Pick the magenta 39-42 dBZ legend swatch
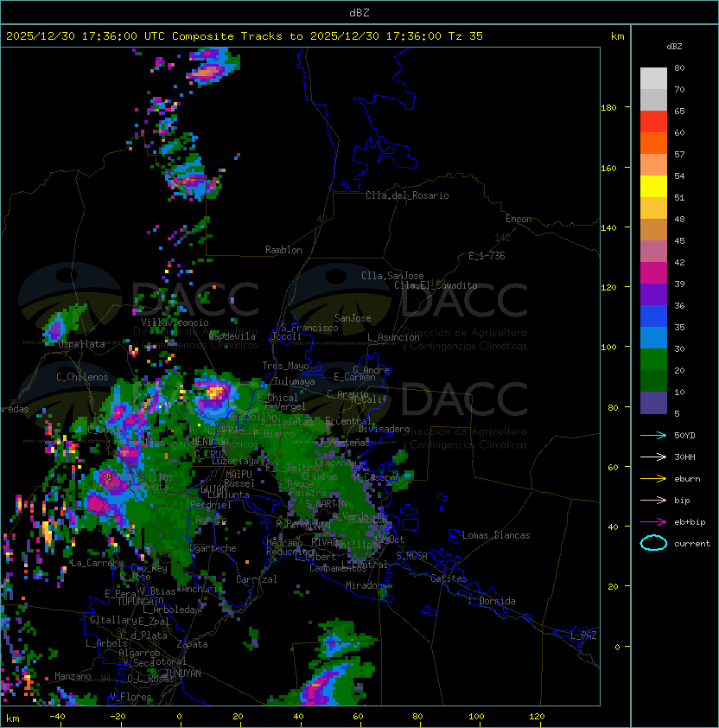Image resolution: width=719 pixels, height=728 pixels. point(653,273)
